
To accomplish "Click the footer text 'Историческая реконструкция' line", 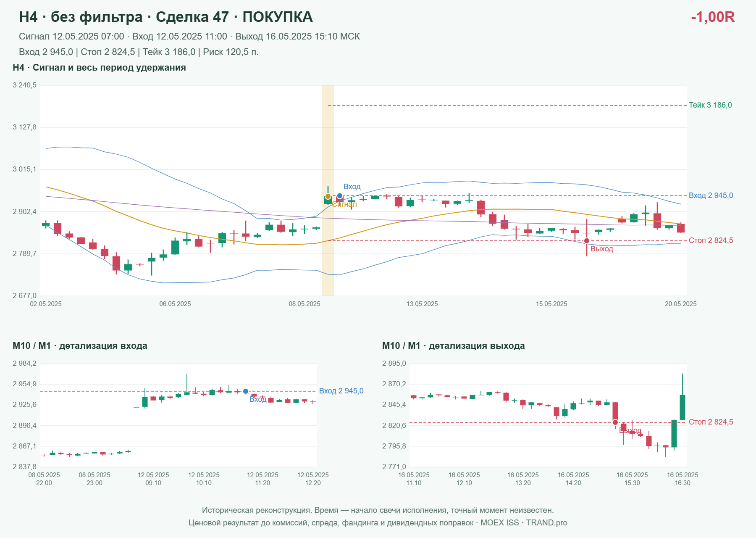I will (x=378, y=510).
